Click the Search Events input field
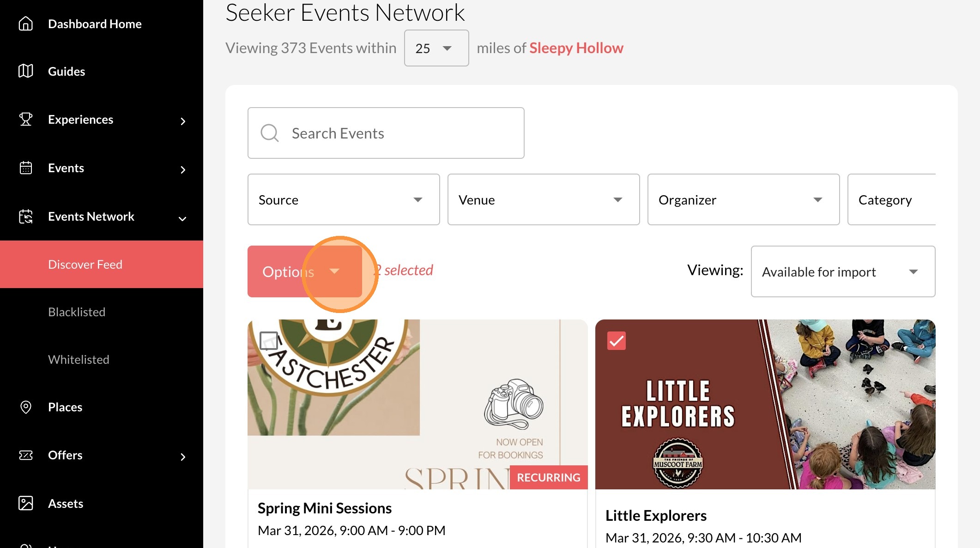Image resolution: width=980 pixels, height=548 pixels. [386, 133]
